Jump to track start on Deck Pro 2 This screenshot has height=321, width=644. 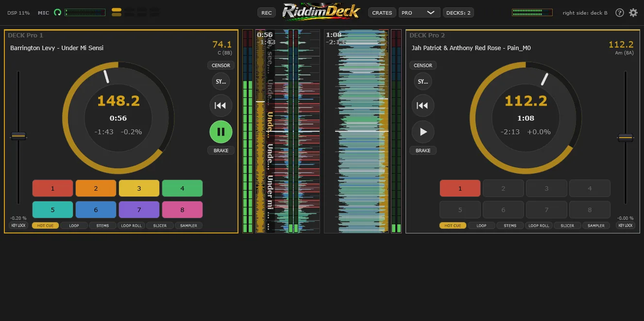tap(423, 106)
